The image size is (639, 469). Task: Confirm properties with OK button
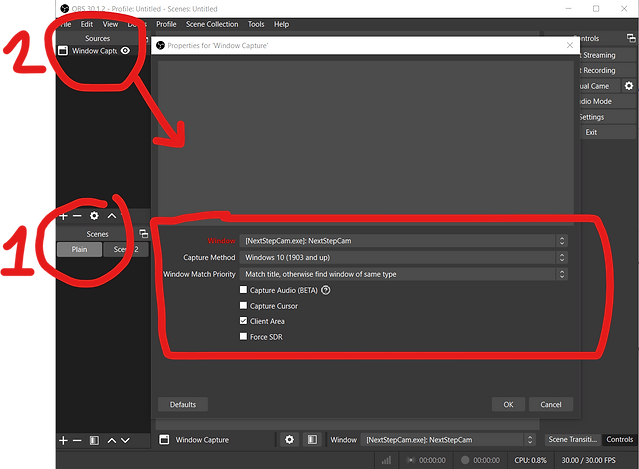coord(508,404)
